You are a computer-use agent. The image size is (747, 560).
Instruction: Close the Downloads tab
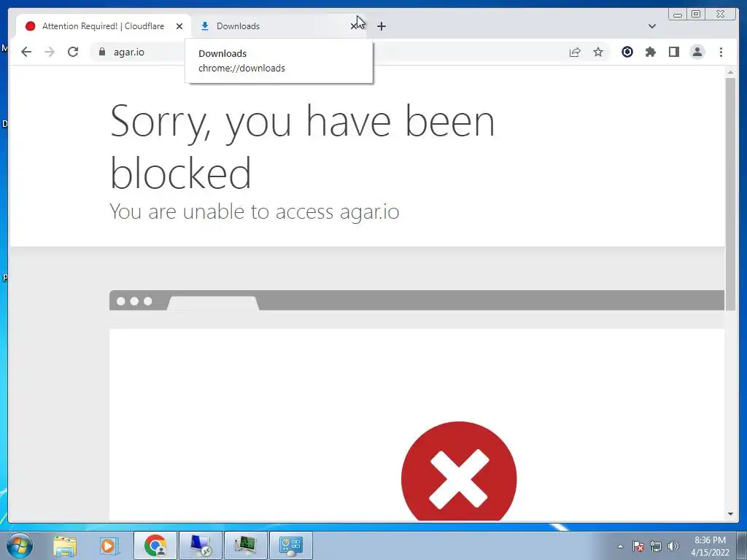[354, 26]
